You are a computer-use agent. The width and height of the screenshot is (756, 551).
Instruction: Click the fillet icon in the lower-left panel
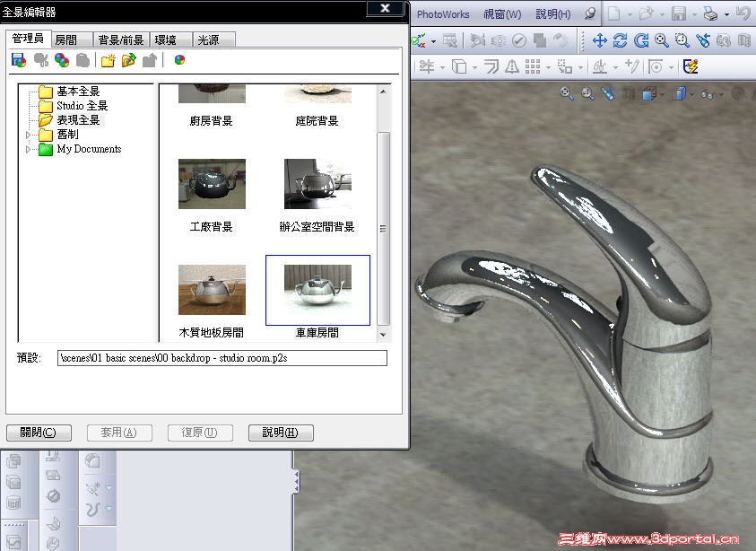(x=92, y=460)
